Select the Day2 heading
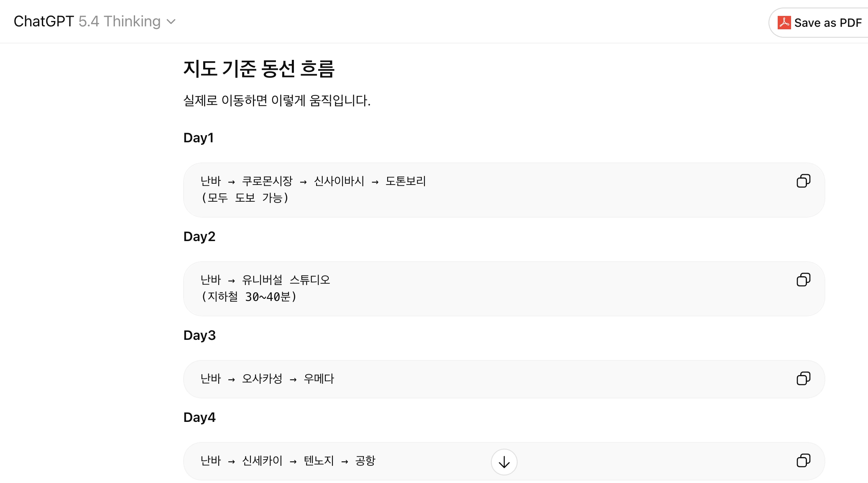 (x=199, y=236)
